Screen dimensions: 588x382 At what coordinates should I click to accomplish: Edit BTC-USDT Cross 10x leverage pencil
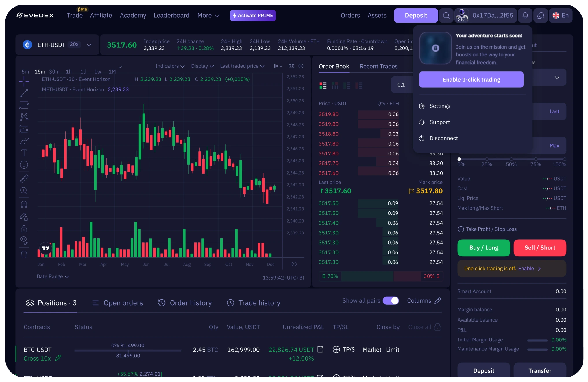58,358
